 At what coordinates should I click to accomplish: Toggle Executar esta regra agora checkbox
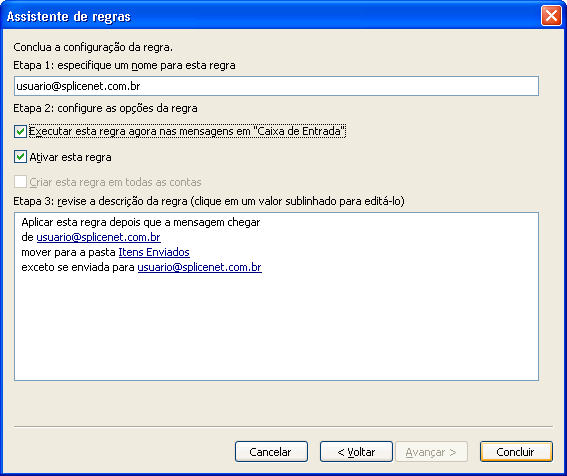(x=20, y=131)
